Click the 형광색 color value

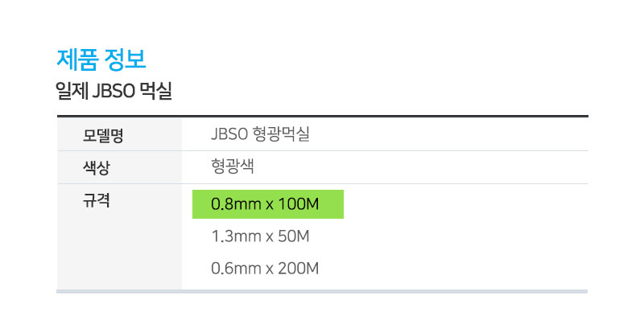pyautogui.click(x=232, y=167)
